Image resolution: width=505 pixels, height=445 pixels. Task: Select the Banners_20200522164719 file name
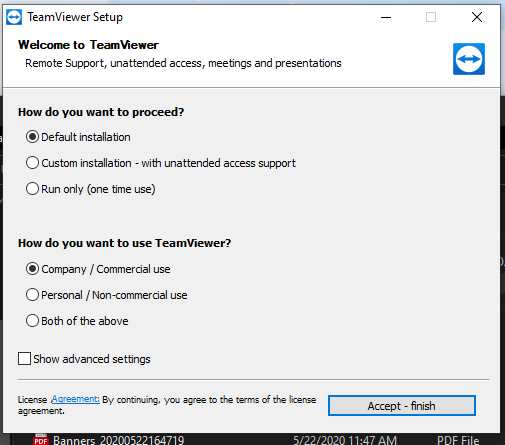coord(119,440)
